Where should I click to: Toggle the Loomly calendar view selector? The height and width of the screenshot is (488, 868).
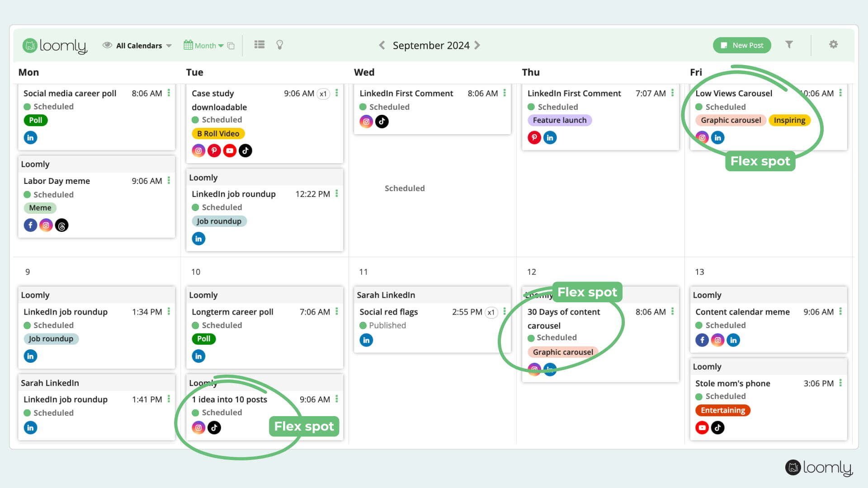click(204, 45)
